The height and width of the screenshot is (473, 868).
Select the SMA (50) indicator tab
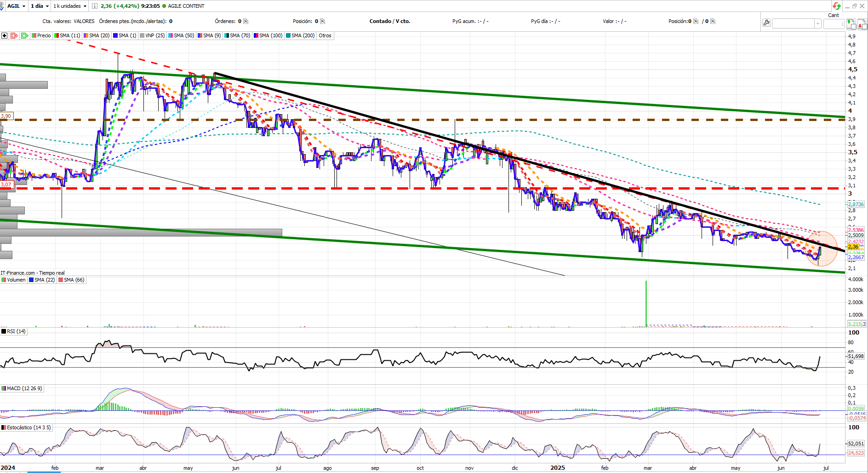click(181, 35)
